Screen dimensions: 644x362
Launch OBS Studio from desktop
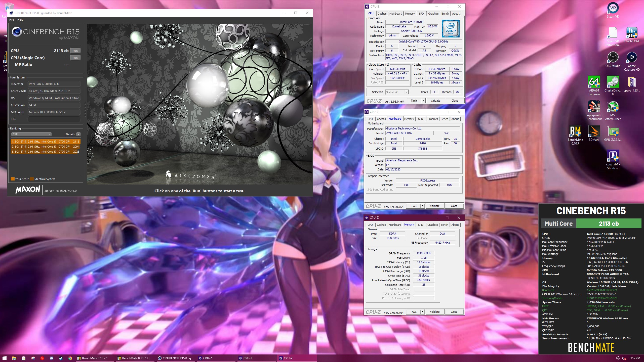coord(613,59)
